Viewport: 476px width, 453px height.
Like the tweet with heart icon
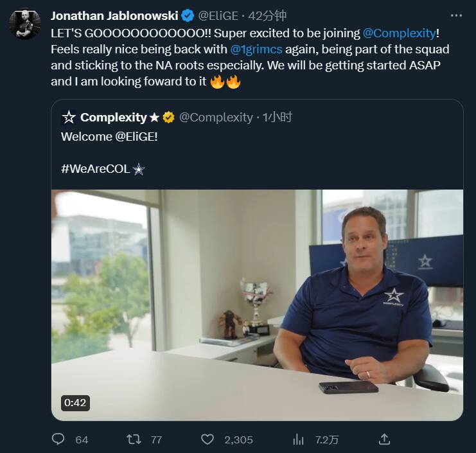207,440
